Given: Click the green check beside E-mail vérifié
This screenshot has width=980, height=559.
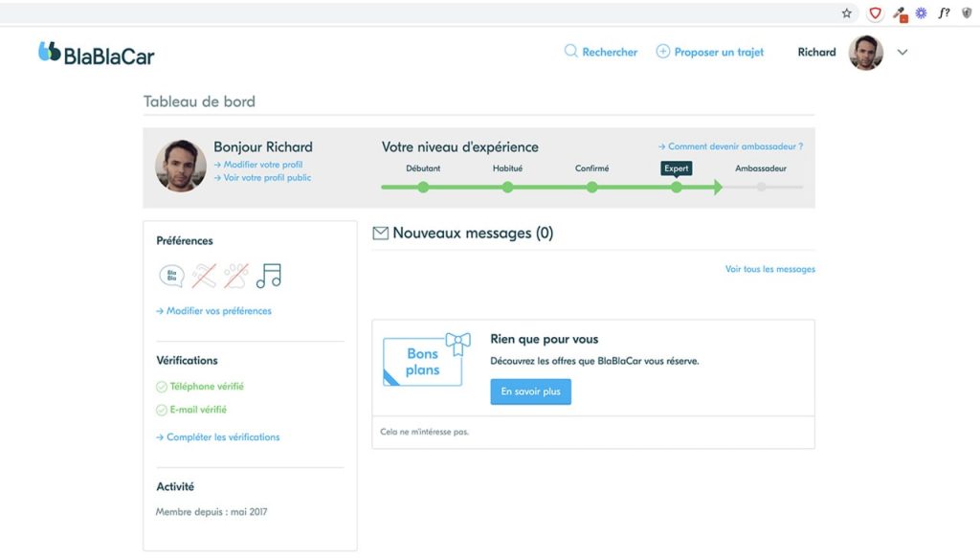Looking at the screenshot, I should point(161,411).
